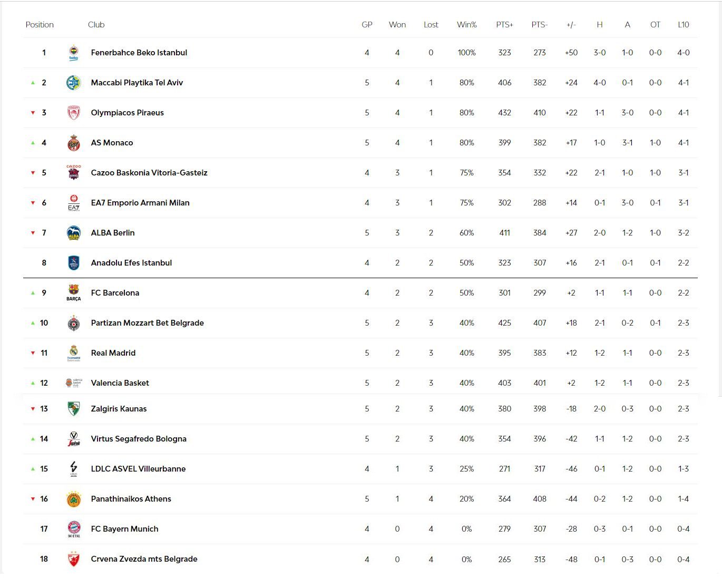Click the Crvena Zvezda mts Belgrade logo

74,559
